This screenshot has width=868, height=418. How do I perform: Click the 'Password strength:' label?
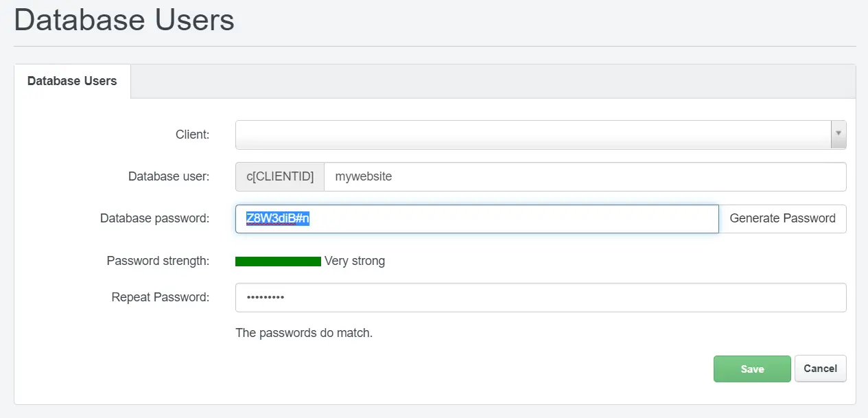pyautogui.click(x=158, y=261)
